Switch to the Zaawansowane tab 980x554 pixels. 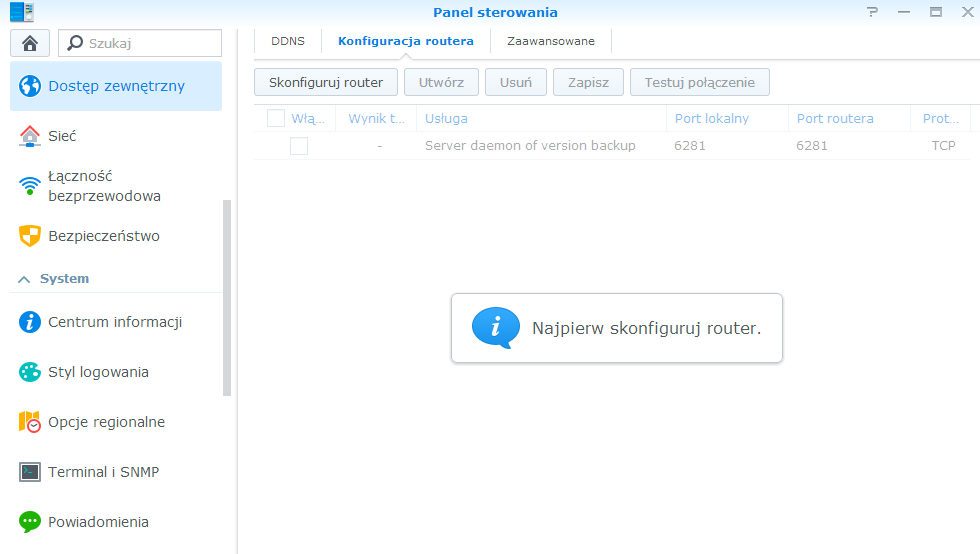click(x=551, y=41)
